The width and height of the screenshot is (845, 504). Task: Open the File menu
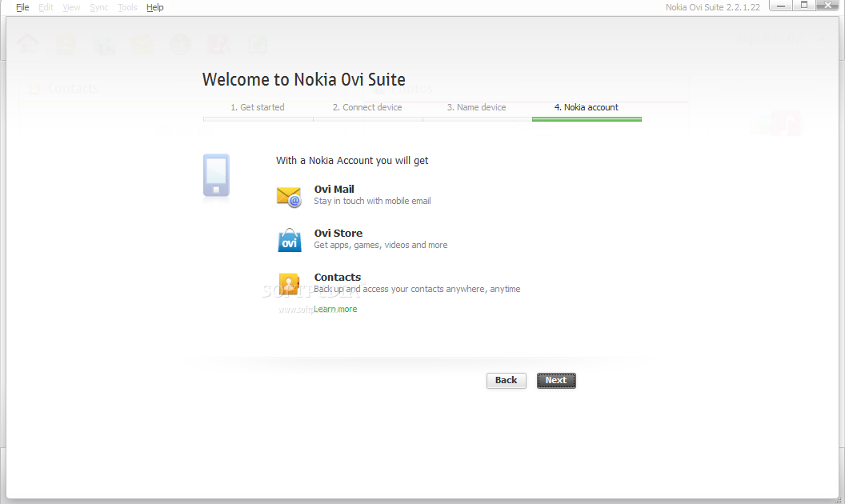pos(22,7)
